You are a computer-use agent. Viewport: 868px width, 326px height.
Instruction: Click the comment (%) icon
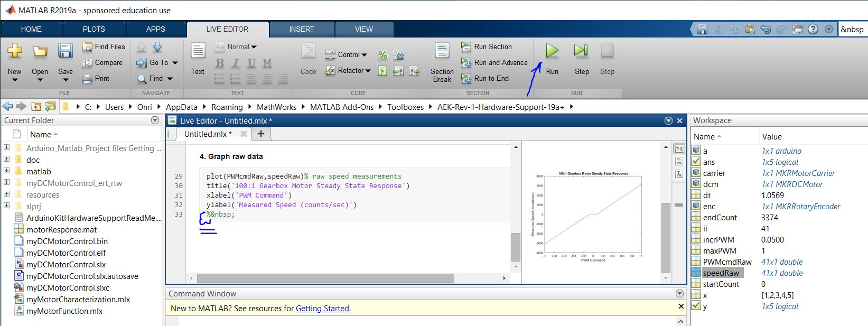click(383, 55)
